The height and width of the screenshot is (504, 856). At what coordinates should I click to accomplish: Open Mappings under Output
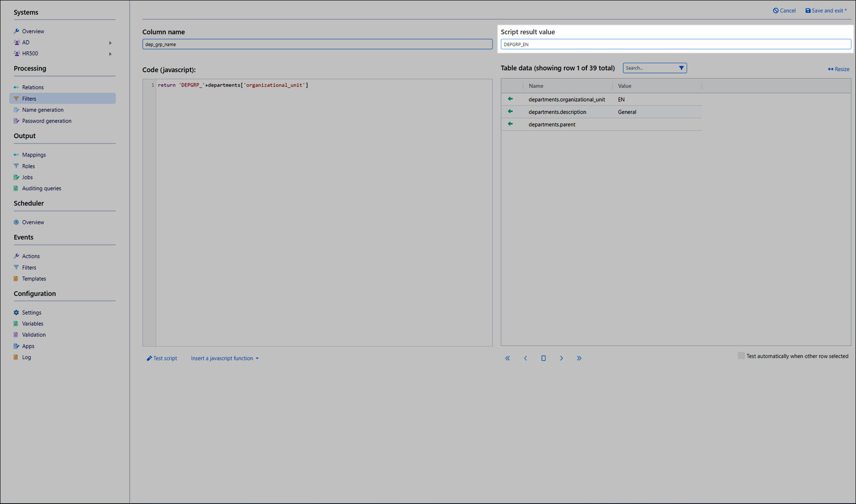click(x=34, y=155)
